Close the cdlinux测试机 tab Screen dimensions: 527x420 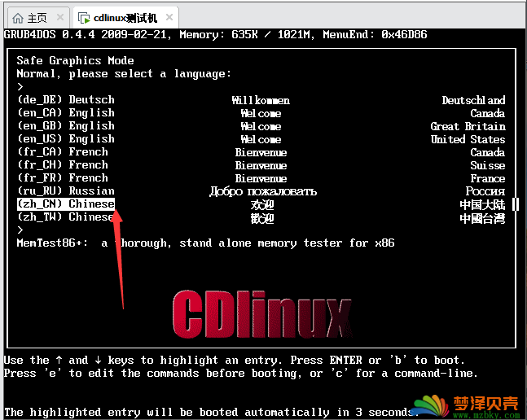pyautogui.click(x=169, y=17)
